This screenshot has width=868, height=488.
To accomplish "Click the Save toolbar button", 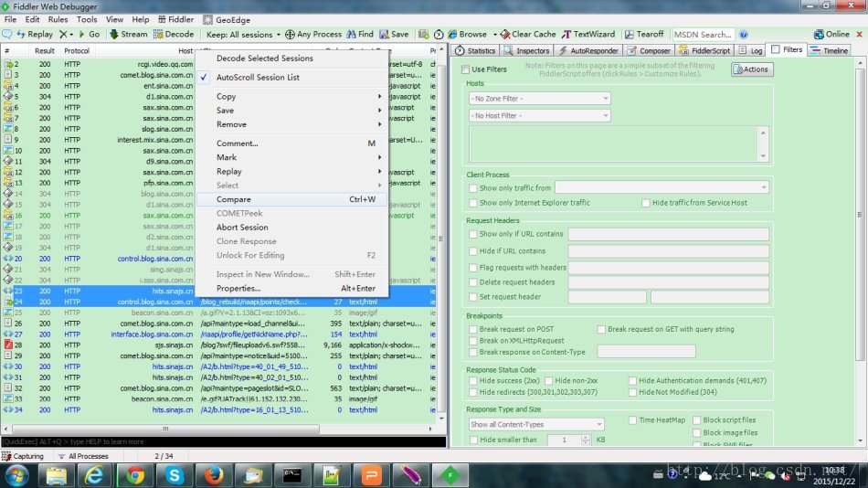I will (x=394, y=35).
